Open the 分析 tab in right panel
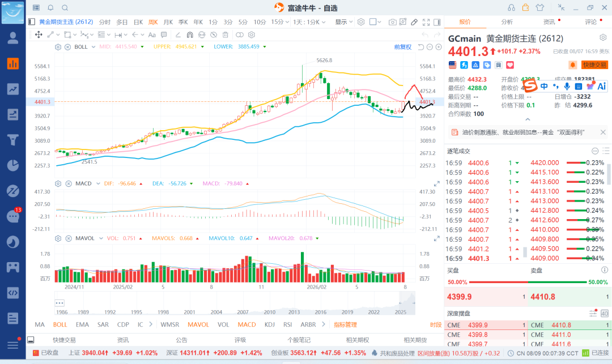 tap(507, 22)
